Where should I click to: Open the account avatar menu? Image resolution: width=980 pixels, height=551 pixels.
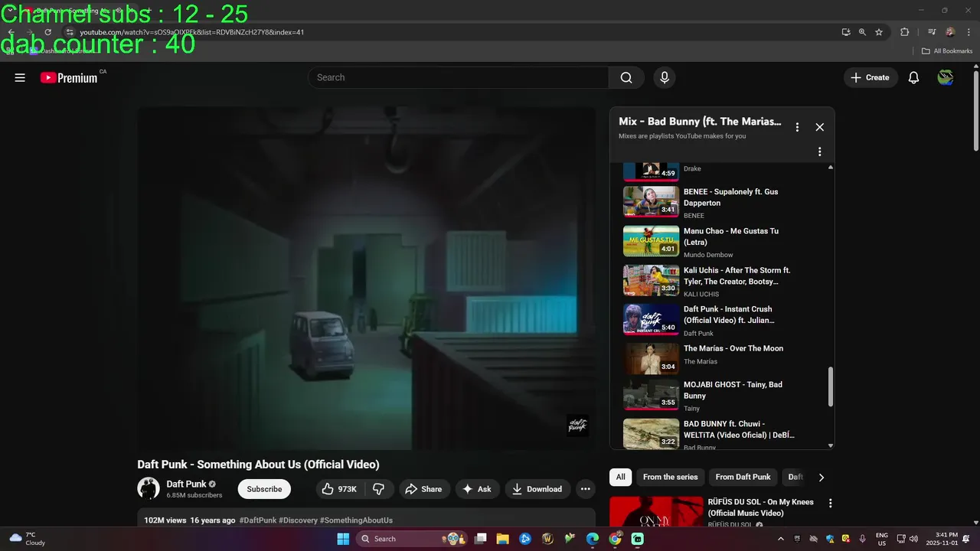[x=946, y=77]
